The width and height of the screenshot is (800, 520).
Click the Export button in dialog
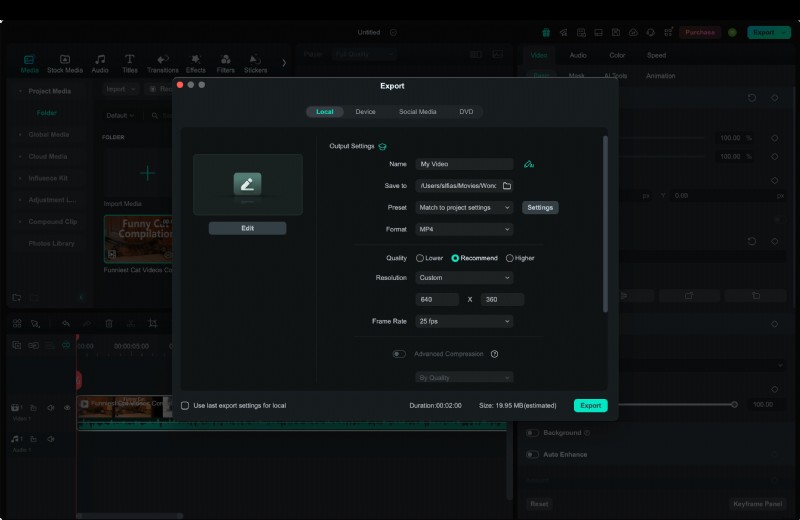coord(590,405)
